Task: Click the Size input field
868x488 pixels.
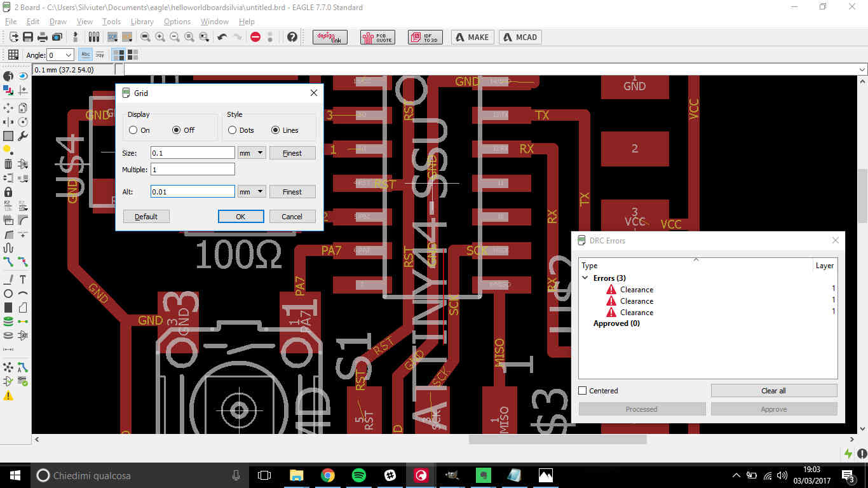Action: click(193, 153)
